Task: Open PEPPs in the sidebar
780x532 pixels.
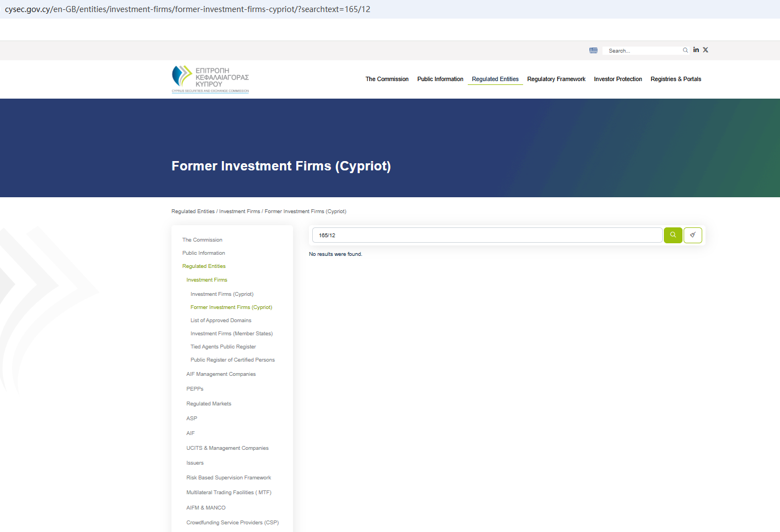Action: 195,389
